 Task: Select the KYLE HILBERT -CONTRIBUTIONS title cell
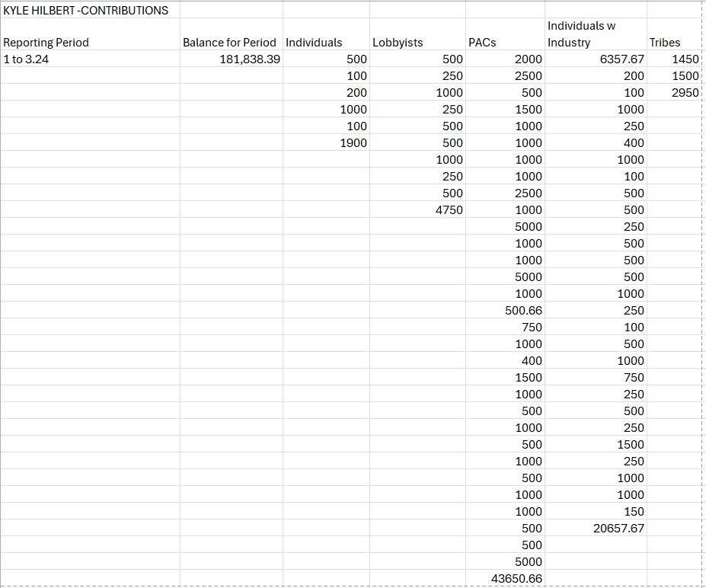(86, 10)
